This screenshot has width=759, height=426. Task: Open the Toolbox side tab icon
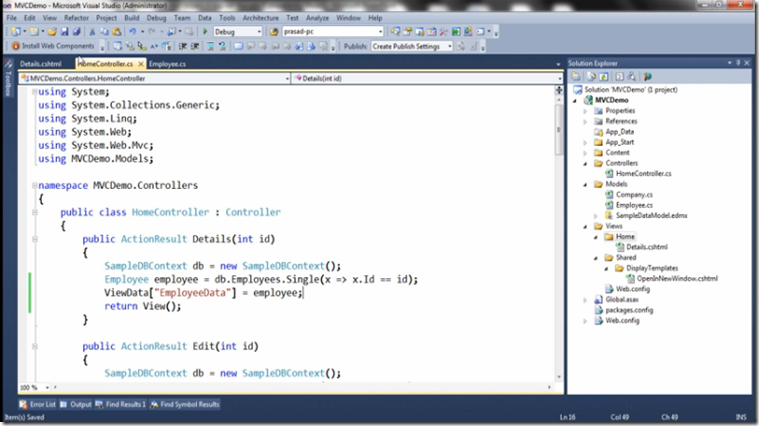[8, 63]
